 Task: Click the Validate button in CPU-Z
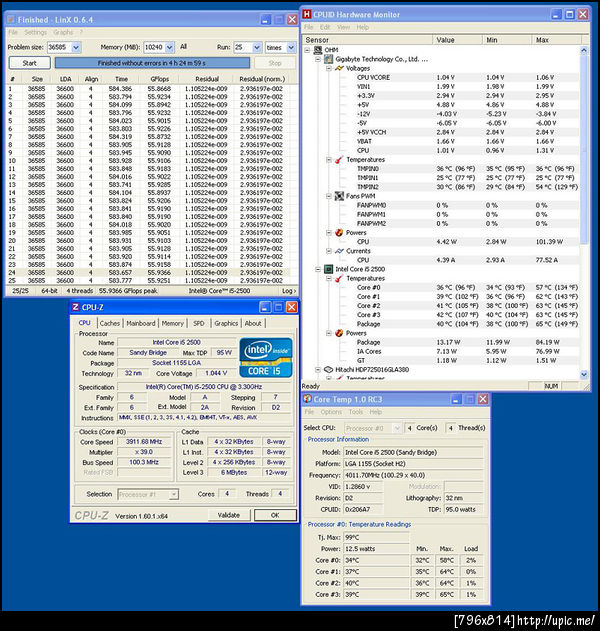tap(229, 515)
